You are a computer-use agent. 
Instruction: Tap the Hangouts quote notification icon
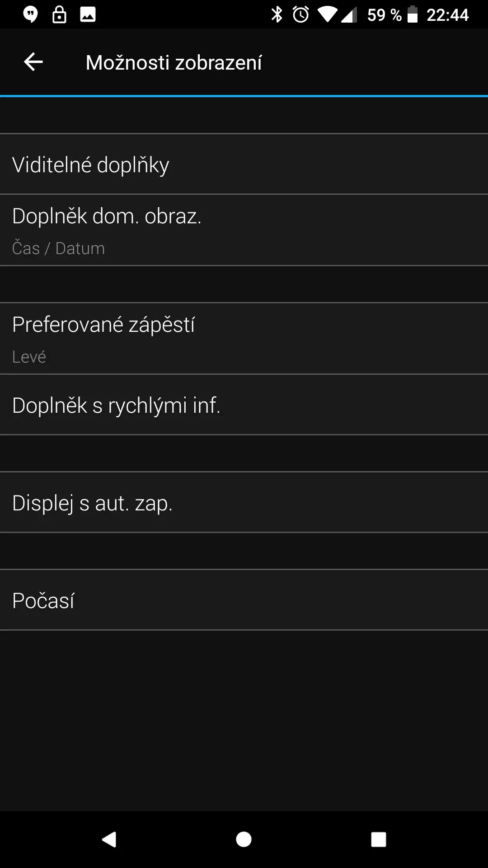31,14
